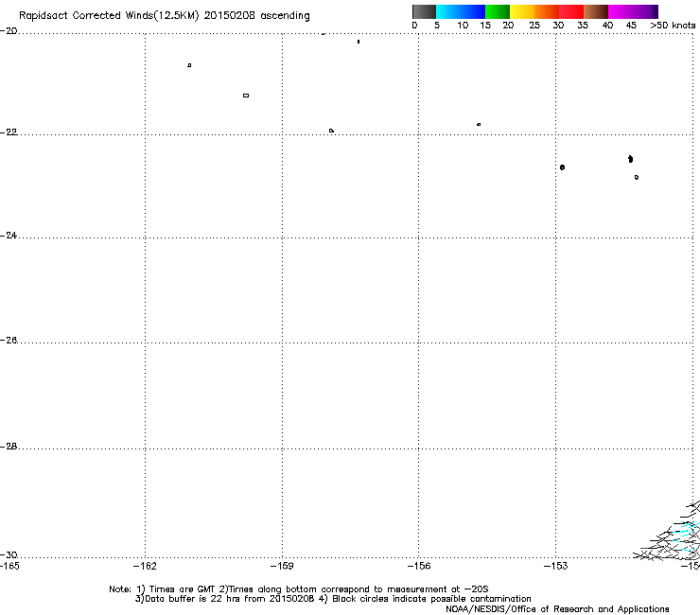The image size is (700, 615).
Task: Click the -165 longitude axis label
Action: [9, 567]
